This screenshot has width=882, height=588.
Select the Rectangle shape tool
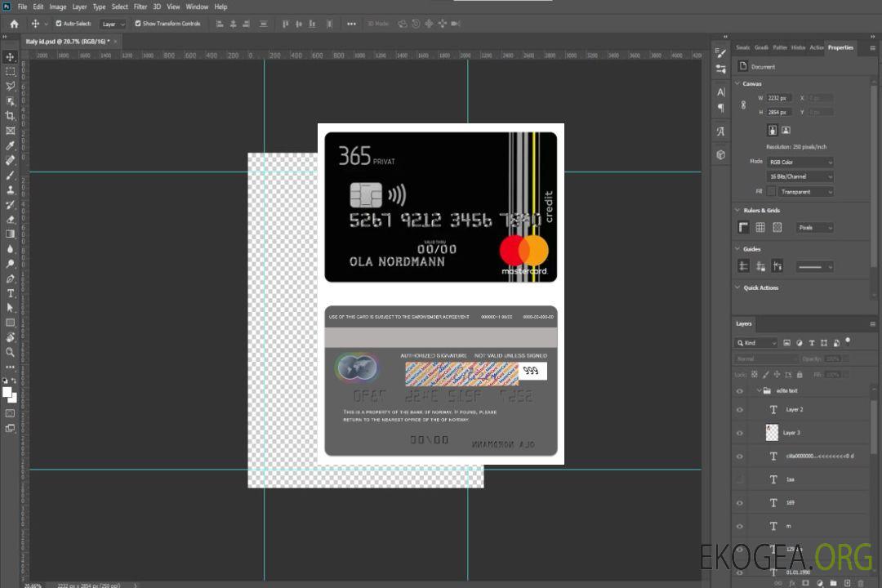(x=10, y=323)
